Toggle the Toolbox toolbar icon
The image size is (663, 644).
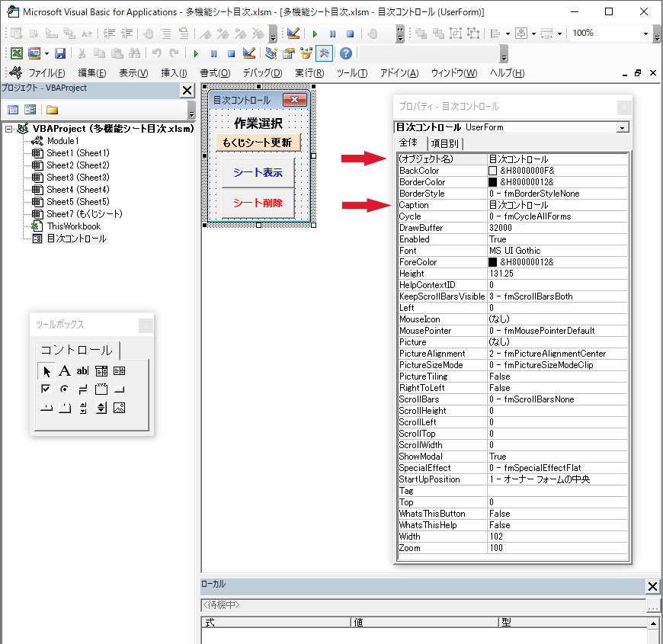pos(325,53)
